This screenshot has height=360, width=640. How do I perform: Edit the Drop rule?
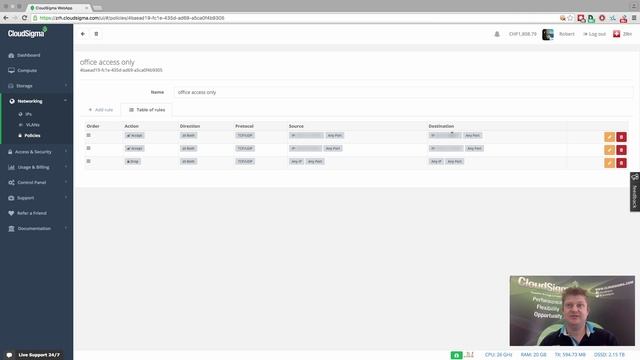(x=609, y=163)
